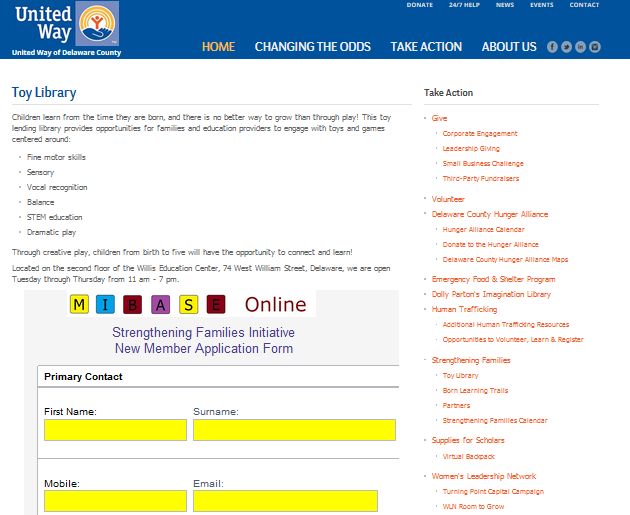Screen dimensions: 630x515
Task: Open the Facebook social icon
Action: 552,47
